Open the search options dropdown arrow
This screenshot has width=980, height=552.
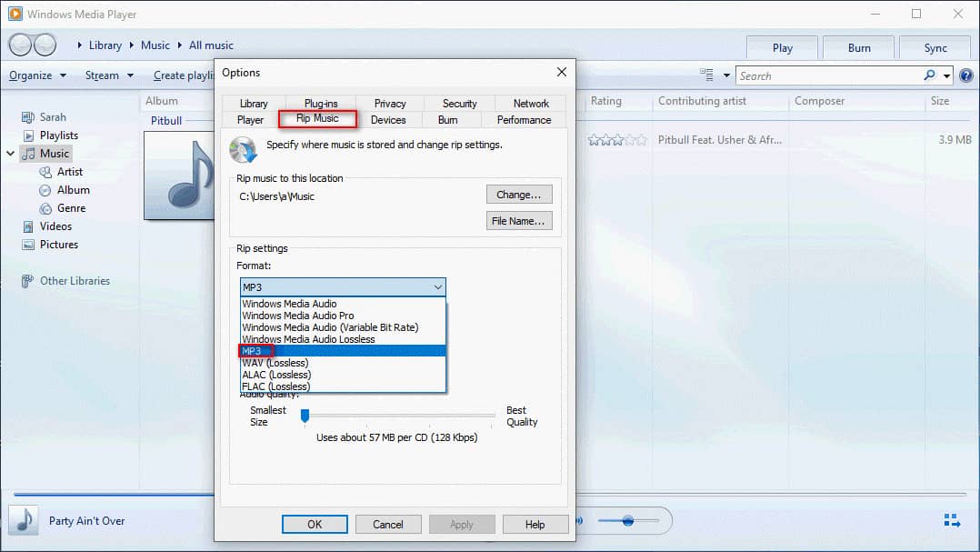(x=947, y=75)
